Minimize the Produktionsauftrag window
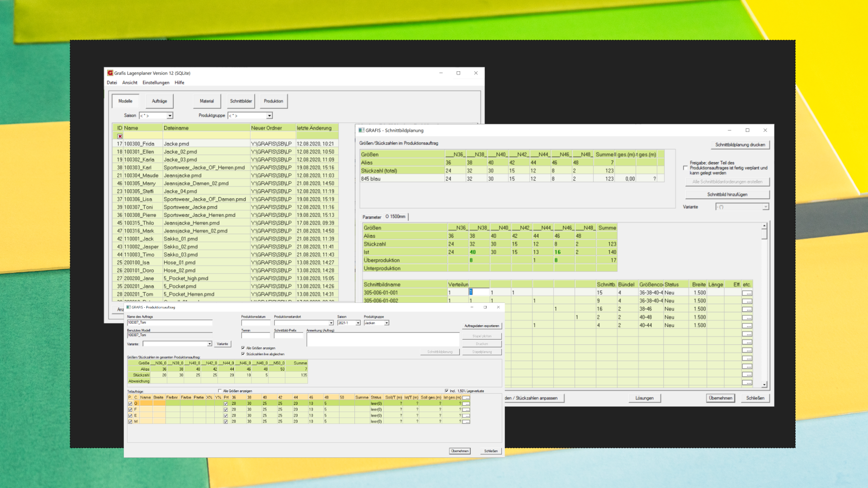The width and height of the screenshot is (868, 488). pos(472,307)
